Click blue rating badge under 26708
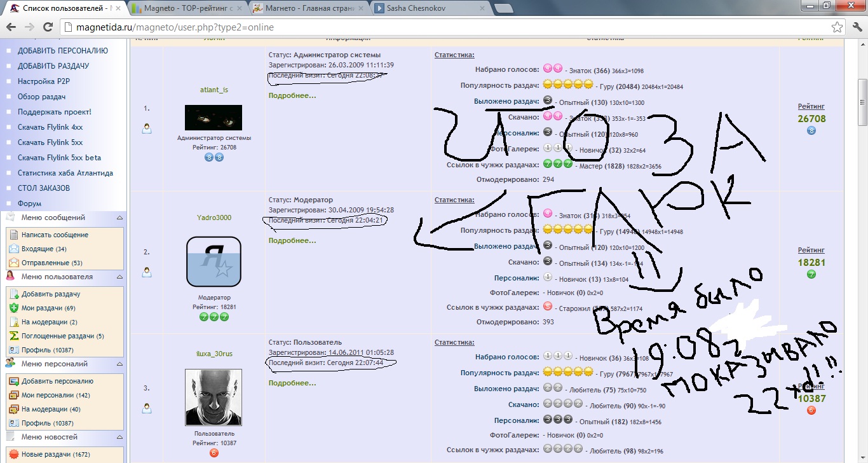This screenshot has height=463, width=868. pos(811,130)
